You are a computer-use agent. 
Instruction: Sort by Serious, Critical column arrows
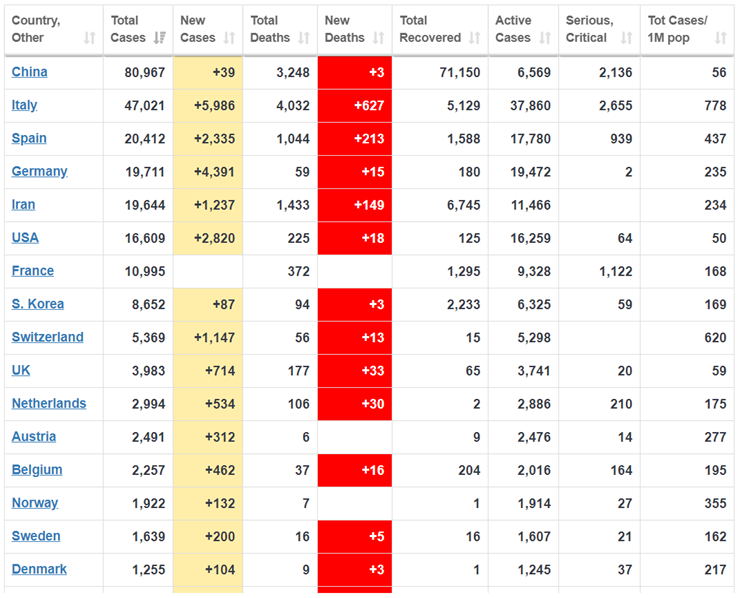pos(626,38)
